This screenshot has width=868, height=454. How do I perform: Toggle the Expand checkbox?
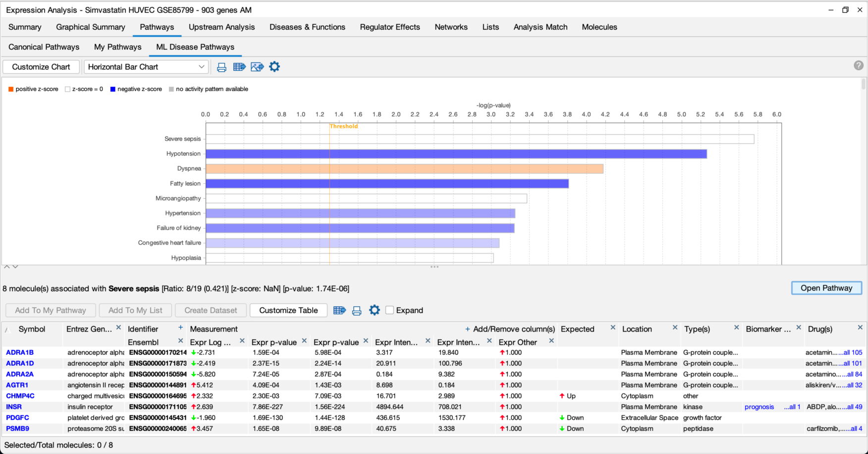(390, 310)
